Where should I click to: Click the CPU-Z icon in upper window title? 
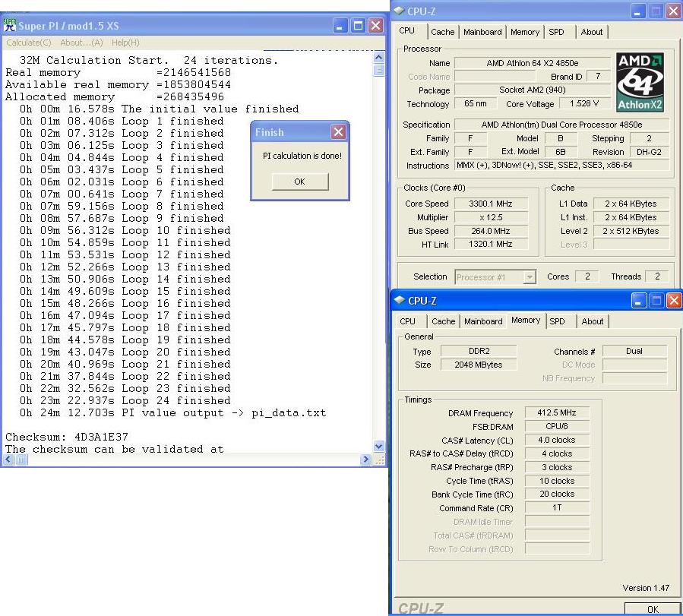tap(399, 11)
